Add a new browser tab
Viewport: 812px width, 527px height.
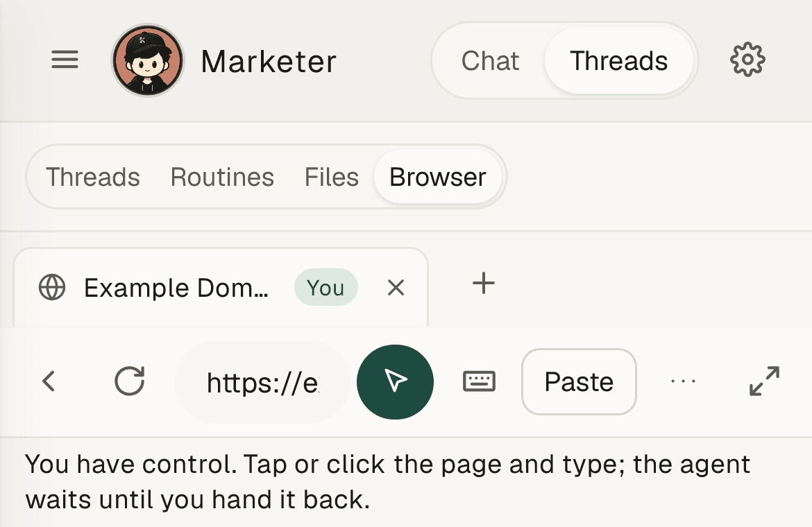coord(484,284)
